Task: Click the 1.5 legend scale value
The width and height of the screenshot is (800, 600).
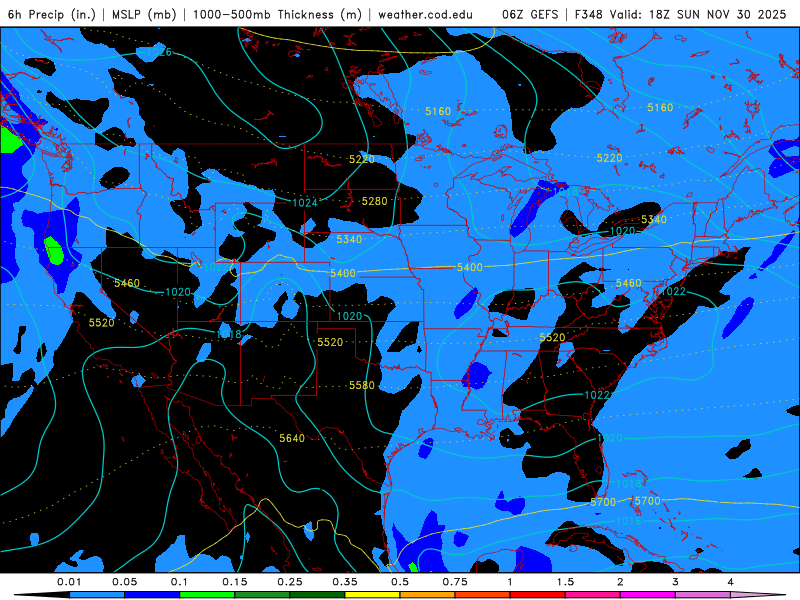Action: point(565,582)
